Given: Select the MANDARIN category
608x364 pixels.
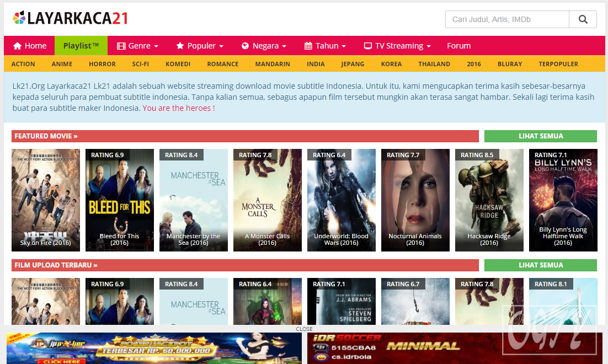Looking at the screenshot, I should 273,64.
